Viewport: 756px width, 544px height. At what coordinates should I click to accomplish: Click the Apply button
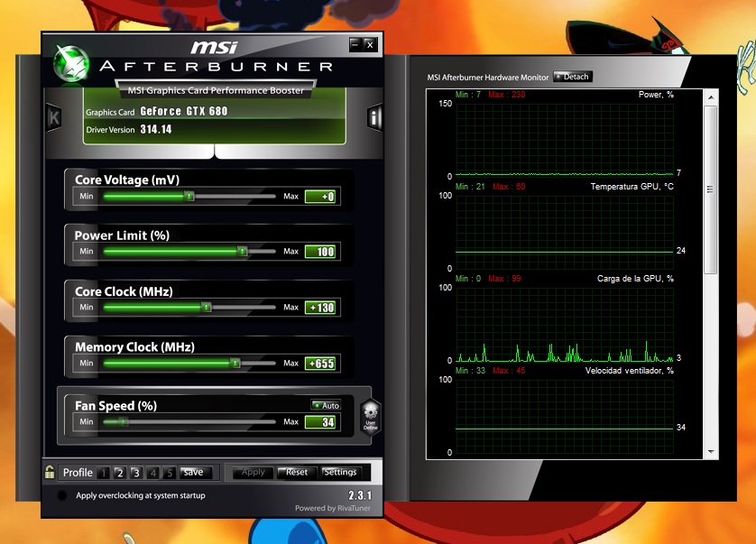(254, 473)
